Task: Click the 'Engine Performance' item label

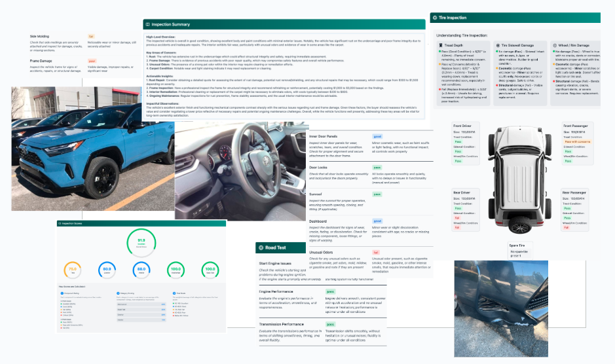Action: [276, 291]
